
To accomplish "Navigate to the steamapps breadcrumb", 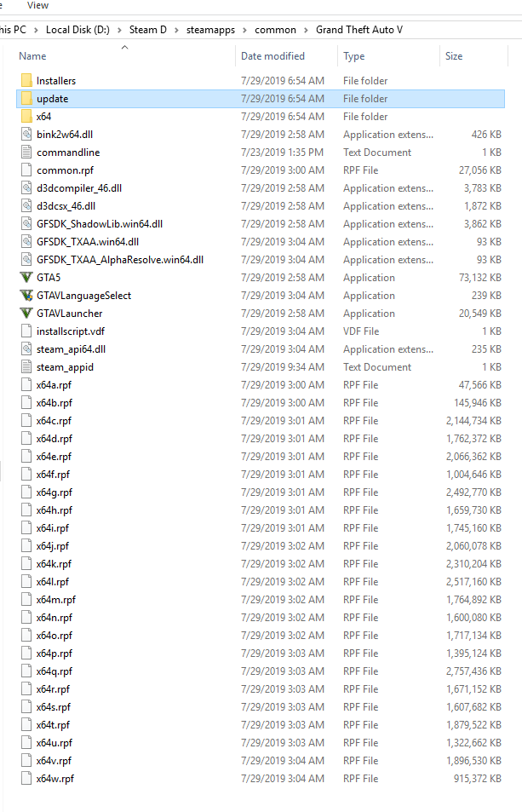I will (x=210, y=30).
